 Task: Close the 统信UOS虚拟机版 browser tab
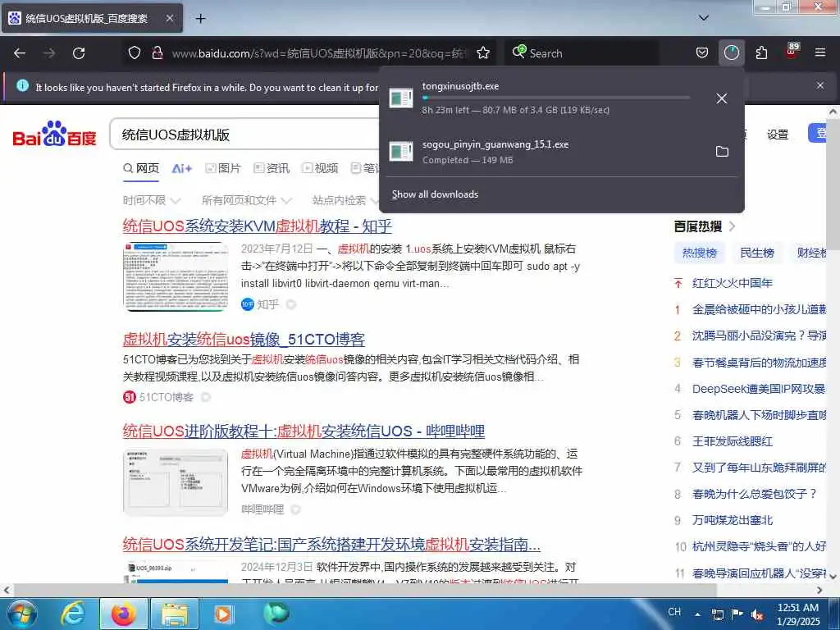click(x=169, y=18)
